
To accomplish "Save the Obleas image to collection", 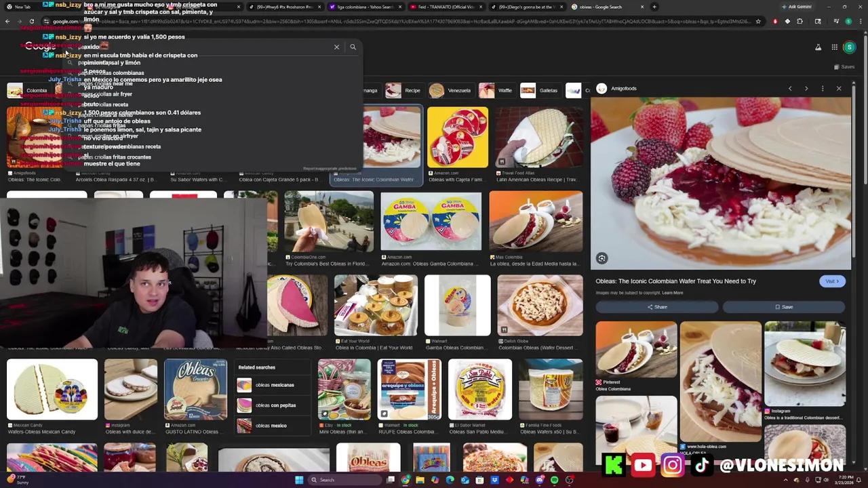I will [x=784, y=307].
